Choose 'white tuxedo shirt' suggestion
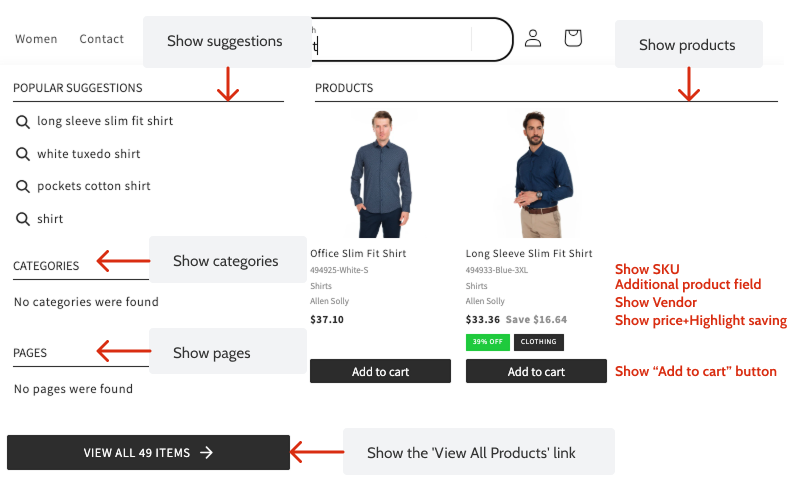Screen dimensions: 789x487 89,154
